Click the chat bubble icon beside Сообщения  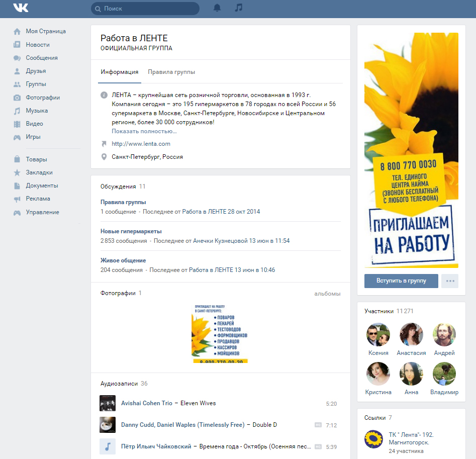(x=17, y=58)
